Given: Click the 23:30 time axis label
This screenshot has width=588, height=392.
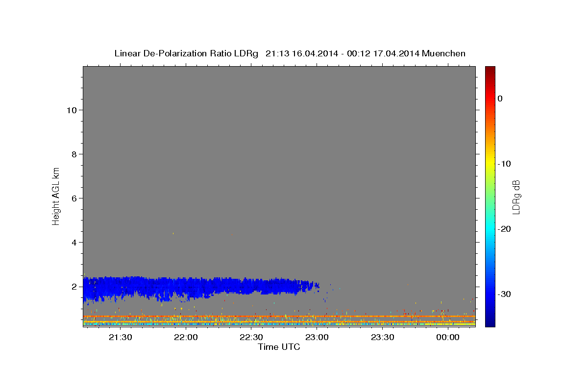Looking at the screenshot, I should tap(383, 337).
